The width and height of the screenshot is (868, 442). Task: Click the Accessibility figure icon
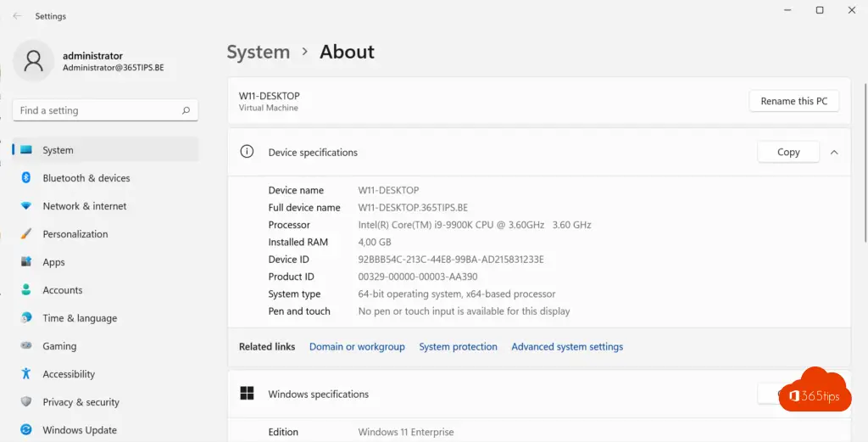point(26,374)
